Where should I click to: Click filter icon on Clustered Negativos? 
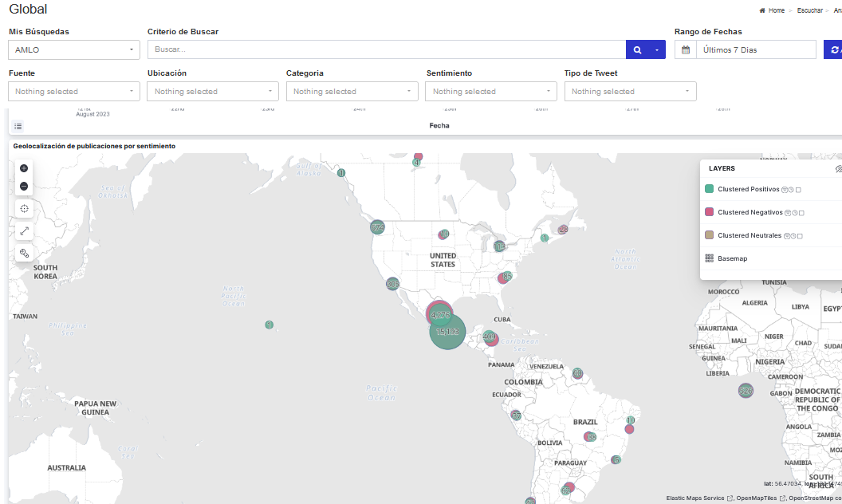[788, 213]
